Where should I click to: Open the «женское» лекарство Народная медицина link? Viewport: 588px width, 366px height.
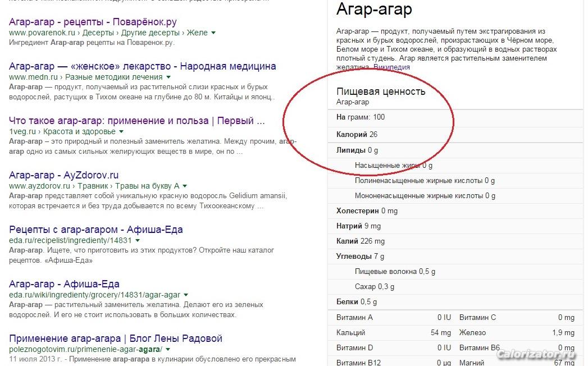(142, 66)
